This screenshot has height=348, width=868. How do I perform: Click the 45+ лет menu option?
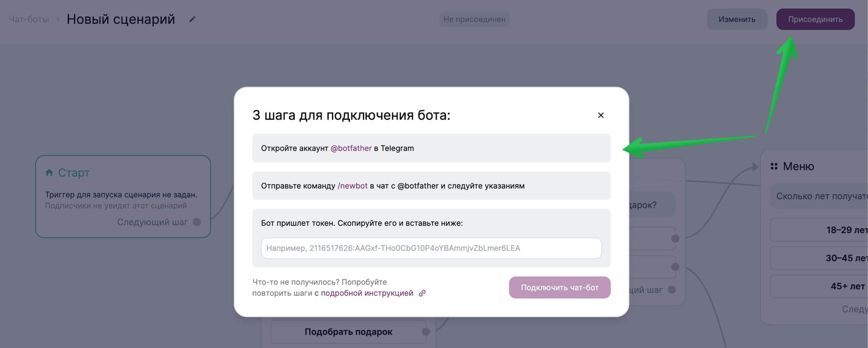[819, 286]
